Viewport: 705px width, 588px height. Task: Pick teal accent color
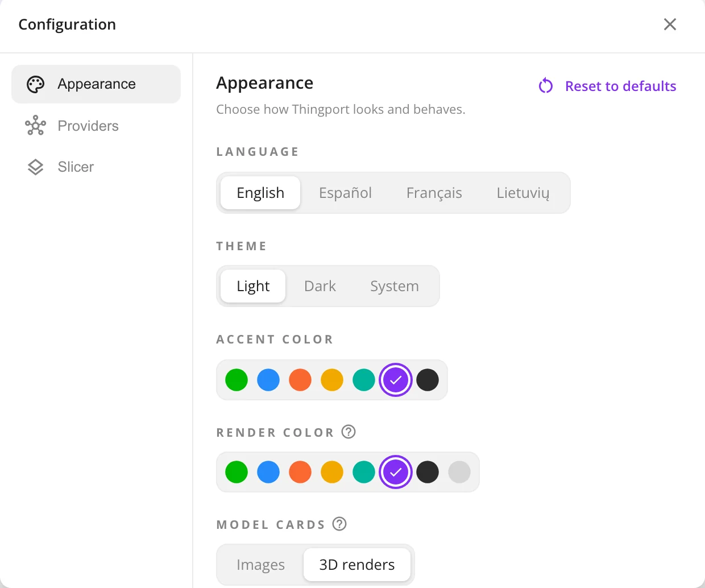364,380
